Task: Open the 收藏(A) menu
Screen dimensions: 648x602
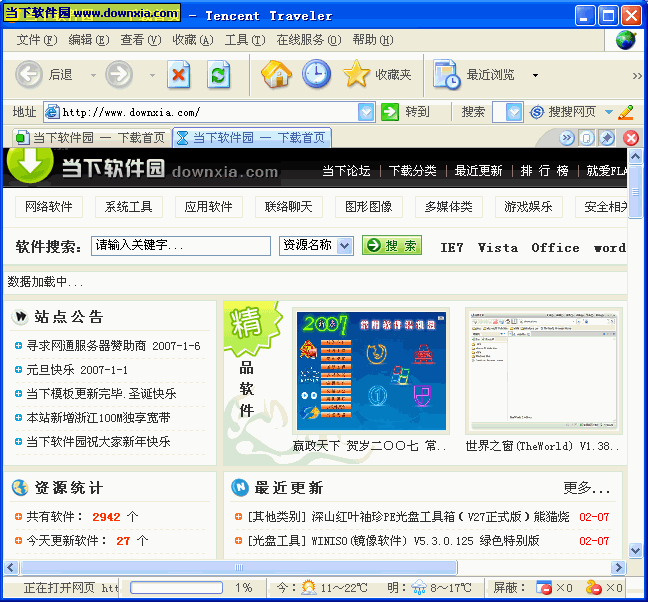Action: 193,40
